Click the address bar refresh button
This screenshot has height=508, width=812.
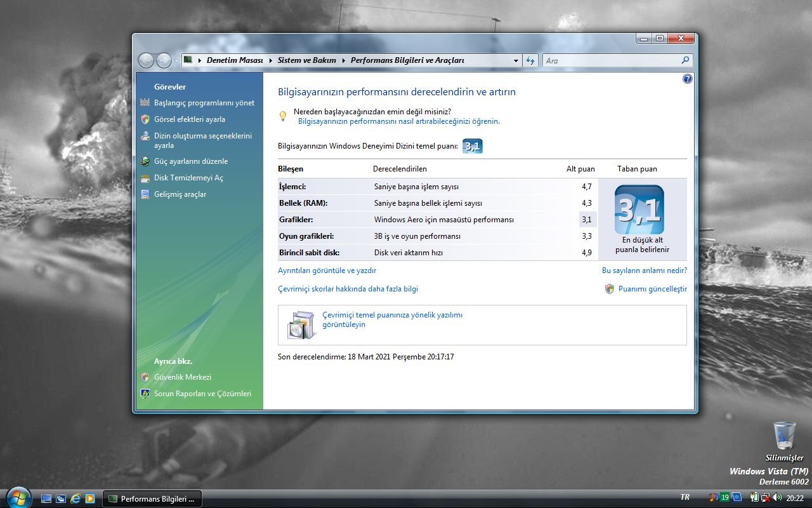pyautogui.click(x=531, y=60)
